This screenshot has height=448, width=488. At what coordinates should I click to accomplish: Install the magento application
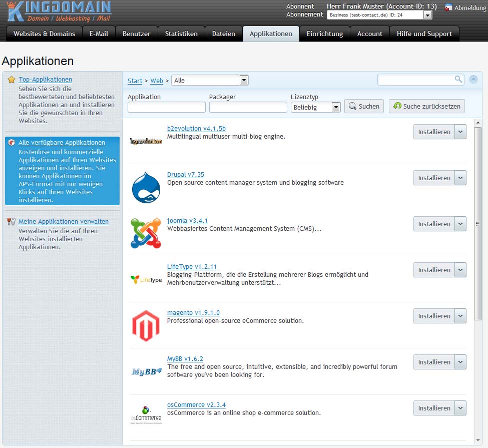[x=434, y=316]
